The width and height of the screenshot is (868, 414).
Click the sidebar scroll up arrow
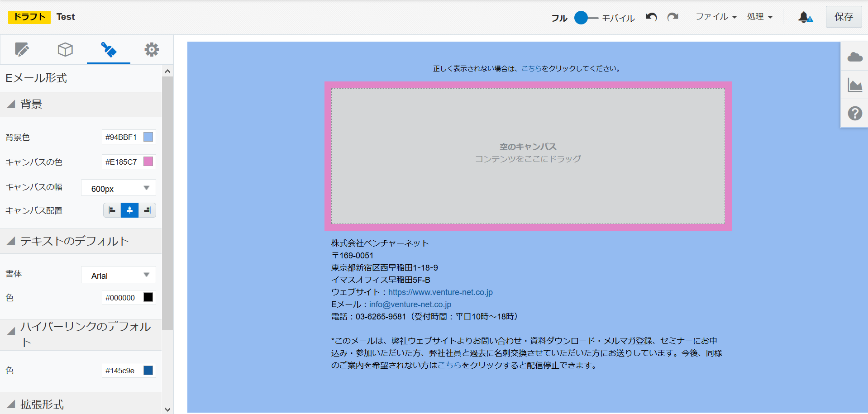[167, 71]
